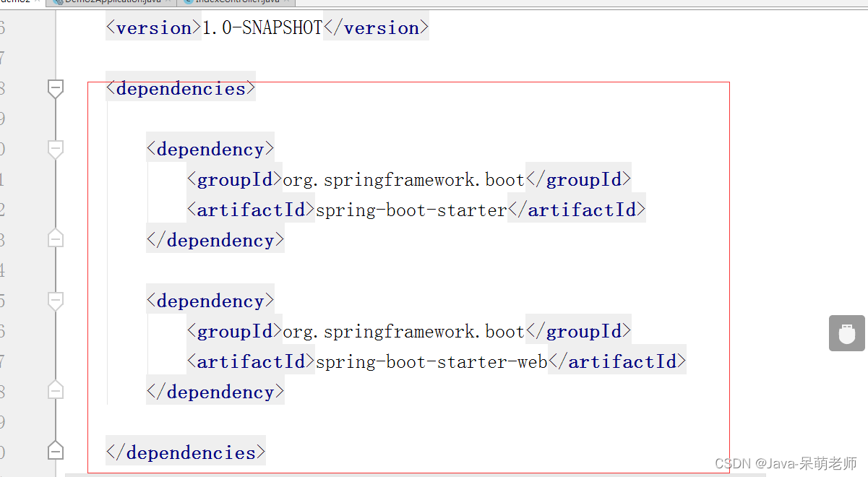Click the 1.0-SNAPSHOT version text
The image size is (868, 477).
[262, 28]
